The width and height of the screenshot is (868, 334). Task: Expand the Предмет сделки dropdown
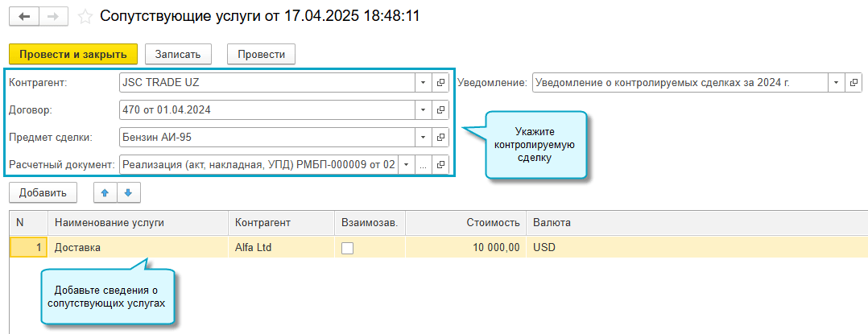(423, 137)
